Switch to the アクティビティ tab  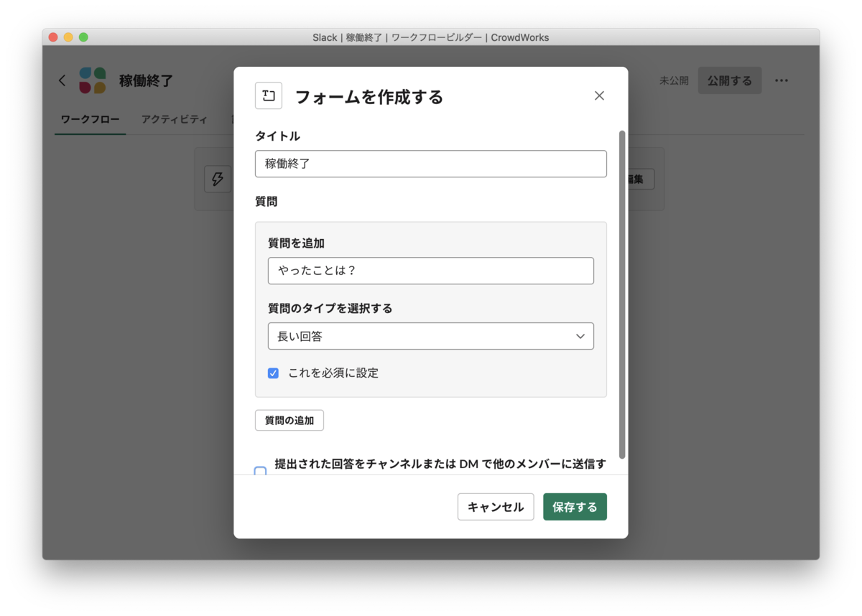[174, 119]
